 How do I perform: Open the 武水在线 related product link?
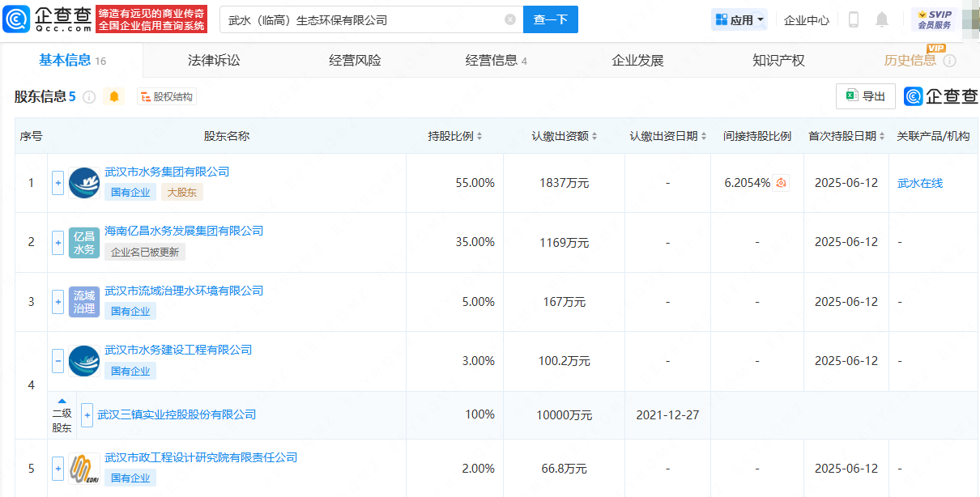click(920, 183)
